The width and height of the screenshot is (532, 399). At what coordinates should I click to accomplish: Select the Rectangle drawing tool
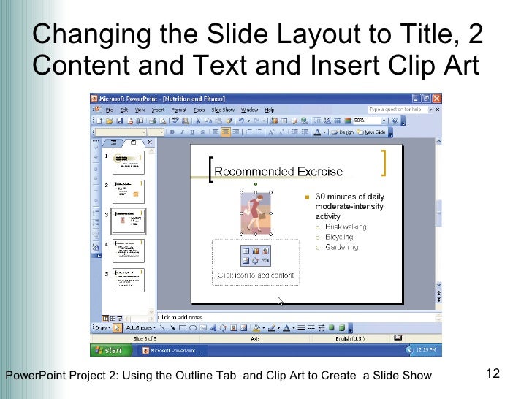pos(183,327)
